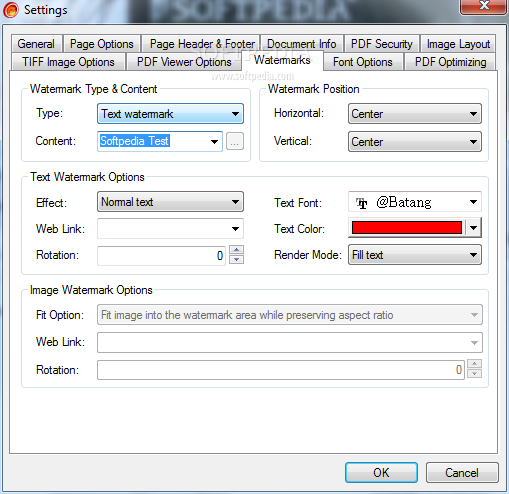Screen dimensions: 509x494
Task: Switch to PDF Optimizing tab
Action: click(450, 62)
